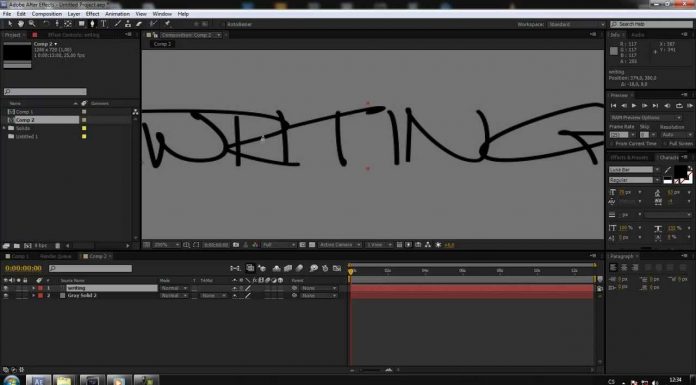Click the Composition Mini-Flowchart icon
Screen dimensions: 696x385
[235, 268]
